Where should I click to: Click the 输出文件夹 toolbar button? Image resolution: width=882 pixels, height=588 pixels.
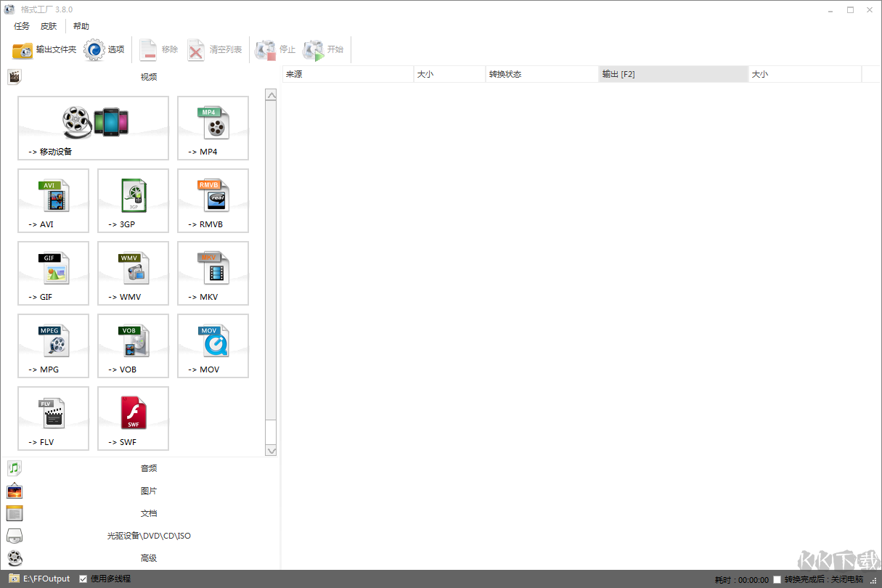coord(44,49)
